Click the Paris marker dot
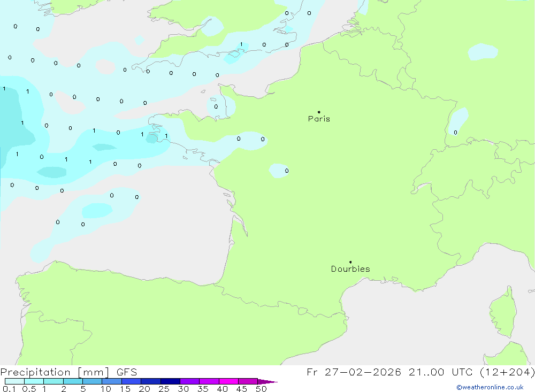This screenshot has height=392, width=535. 319,112
